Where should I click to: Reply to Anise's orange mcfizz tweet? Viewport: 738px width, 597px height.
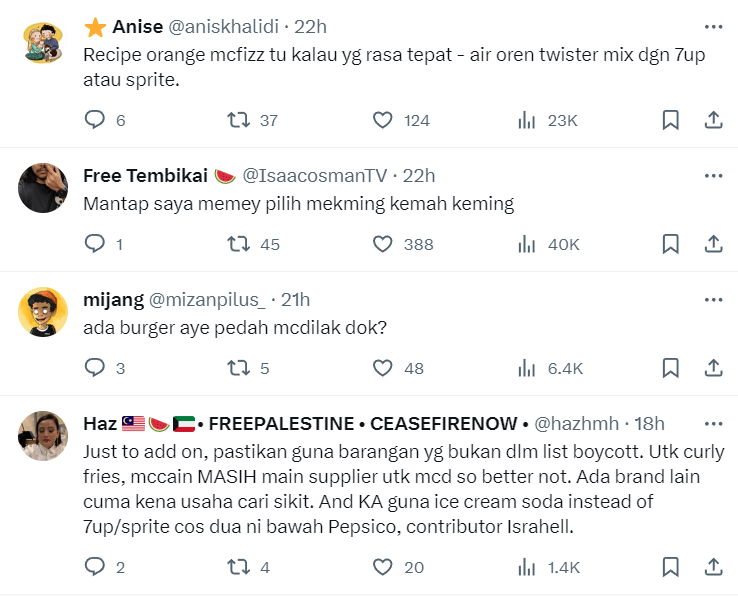(95, 120)
